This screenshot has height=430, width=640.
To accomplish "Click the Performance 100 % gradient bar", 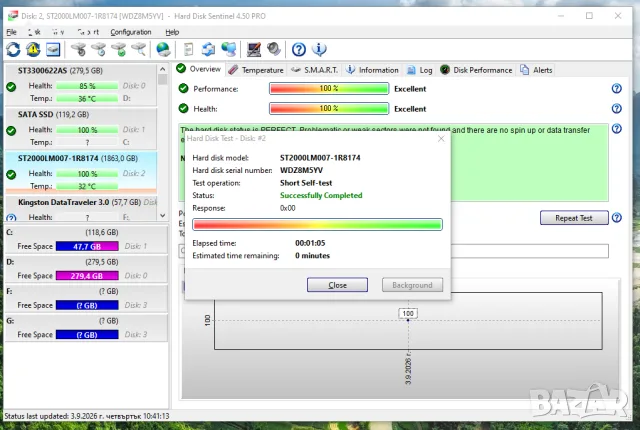I will tap(329, 89).
